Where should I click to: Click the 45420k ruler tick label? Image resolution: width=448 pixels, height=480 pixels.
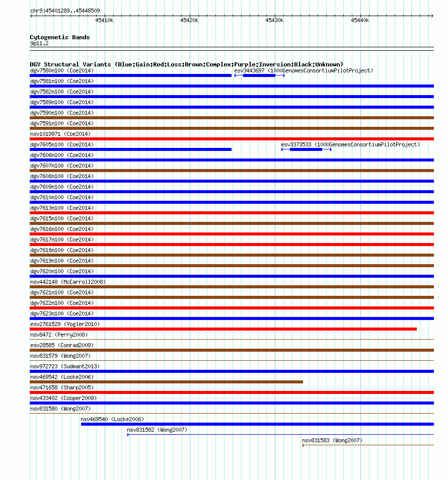pos(190,21)
